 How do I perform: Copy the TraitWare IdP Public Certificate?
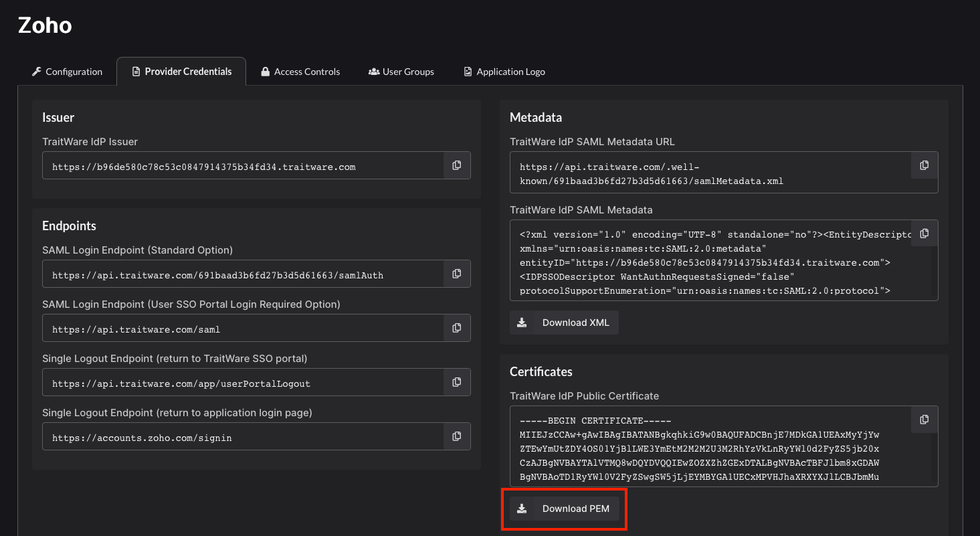(924, 420)
